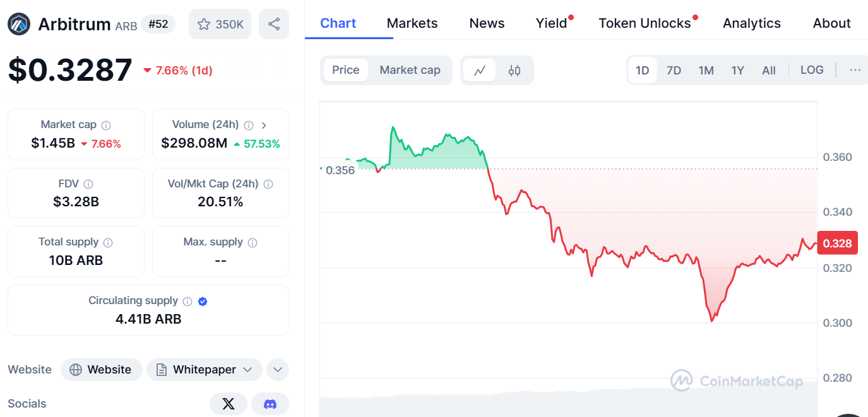Screen dimensions: 868x417
Task: Open more chart options via ellipsis
Action: 855,70
